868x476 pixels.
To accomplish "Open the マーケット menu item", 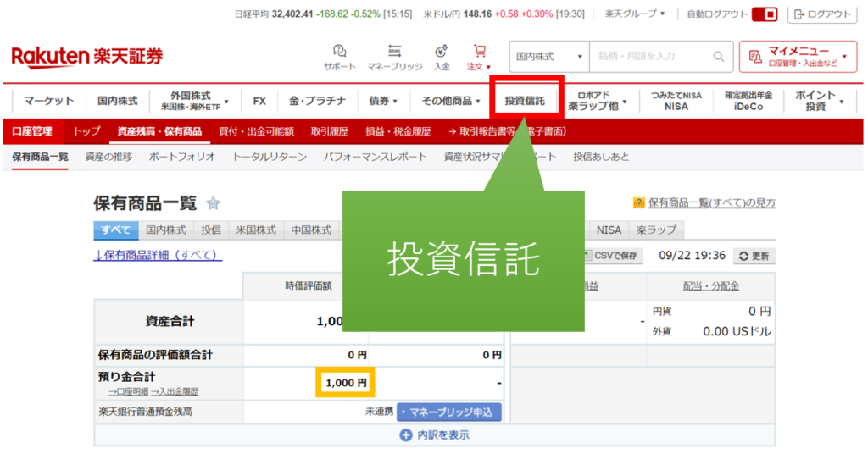I will point(48,101).
